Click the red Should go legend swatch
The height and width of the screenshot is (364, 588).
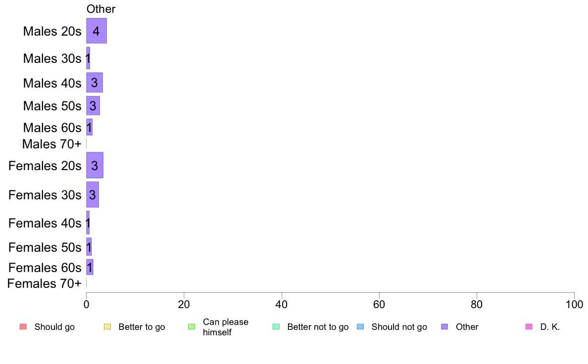(x=23, y=326)
